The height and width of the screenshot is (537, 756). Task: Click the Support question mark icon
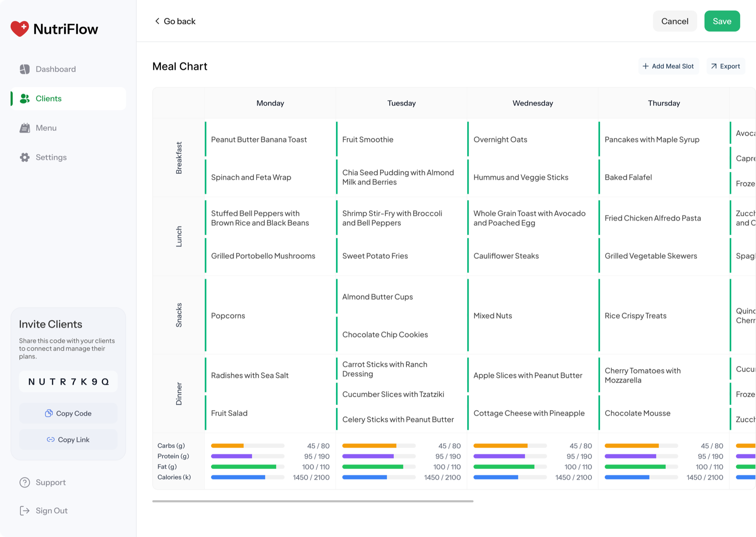(x=24, y=482)
